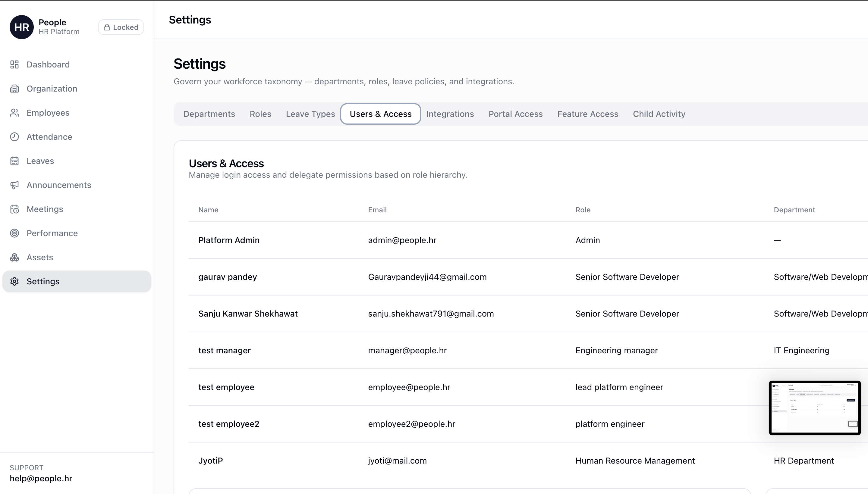Go to the Integrations tab
Image resolution: width=868 pixels, height=494 pixels.
pyautogui.click(x=450, y=114)
